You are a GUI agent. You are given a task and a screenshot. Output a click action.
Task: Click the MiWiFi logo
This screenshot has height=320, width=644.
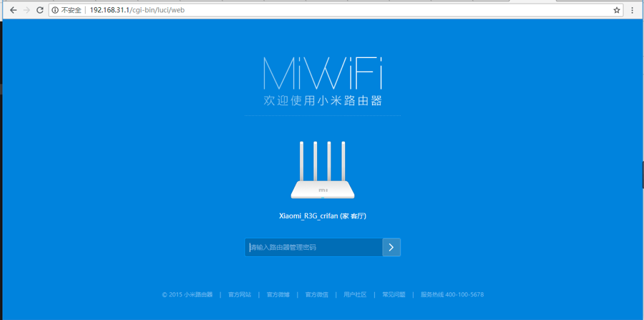click(323, 73)
